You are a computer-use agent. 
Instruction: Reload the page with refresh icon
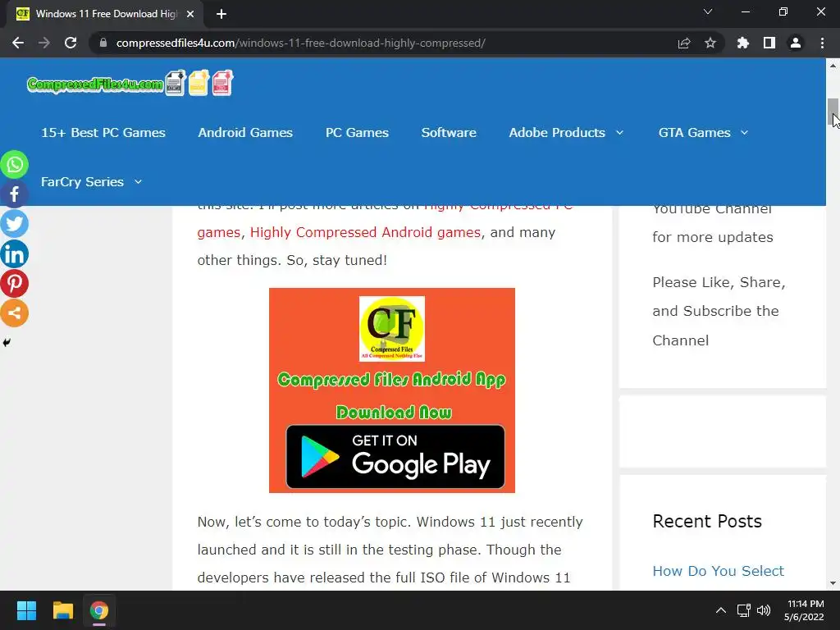tap(71, 43)
